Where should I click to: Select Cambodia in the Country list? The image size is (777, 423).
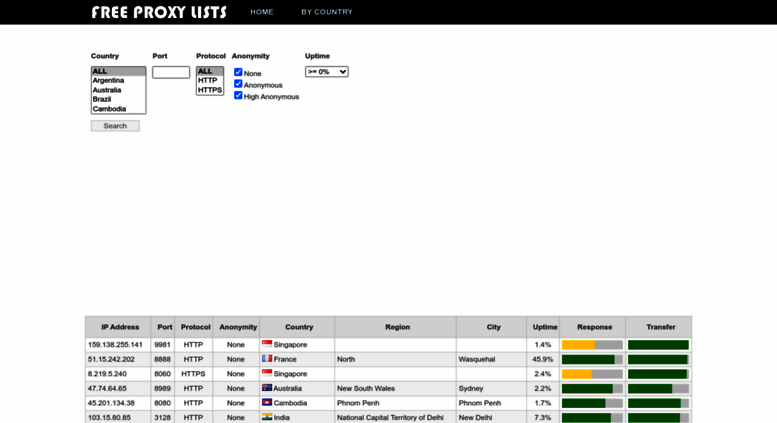(x=118, y=109)
